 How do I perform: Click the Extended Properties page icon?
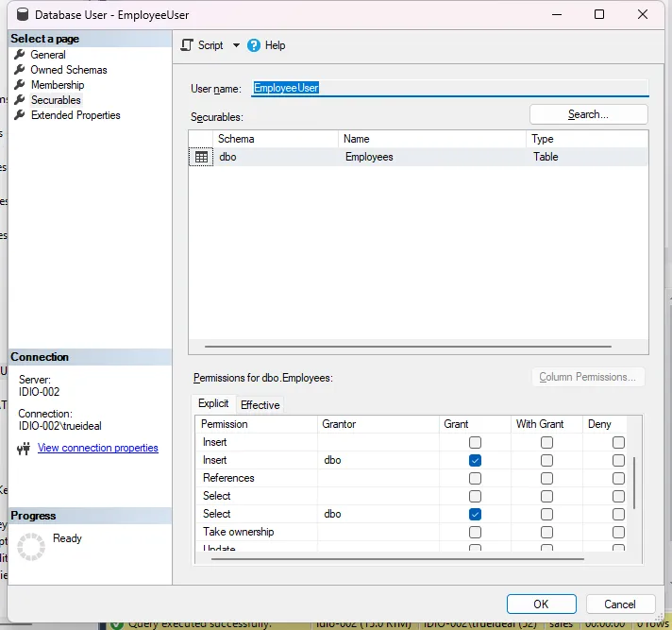20,115
